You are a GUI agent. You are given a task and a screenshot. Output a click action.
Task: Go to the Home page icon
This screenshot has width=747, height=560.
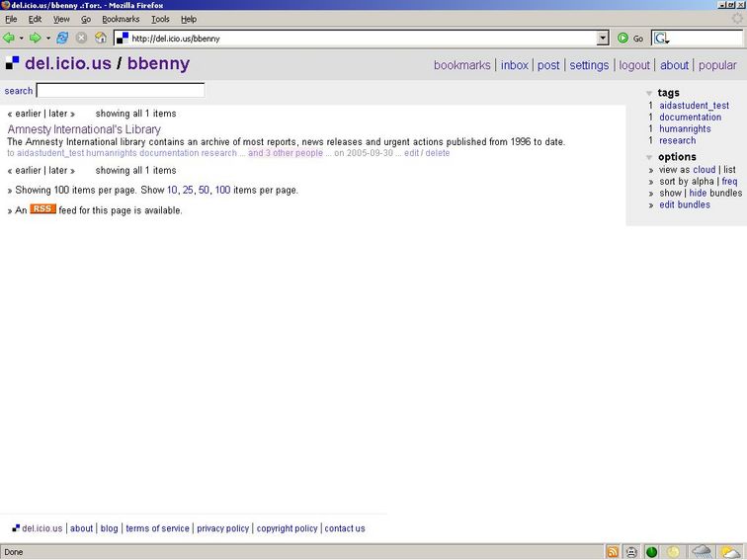[x=100, y=39]
